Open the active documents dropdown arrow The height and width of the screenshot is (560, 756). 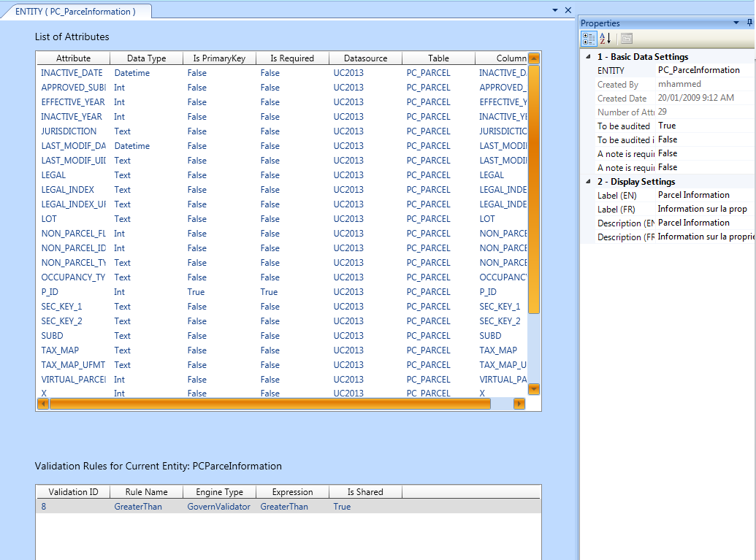tap(555, 10)
